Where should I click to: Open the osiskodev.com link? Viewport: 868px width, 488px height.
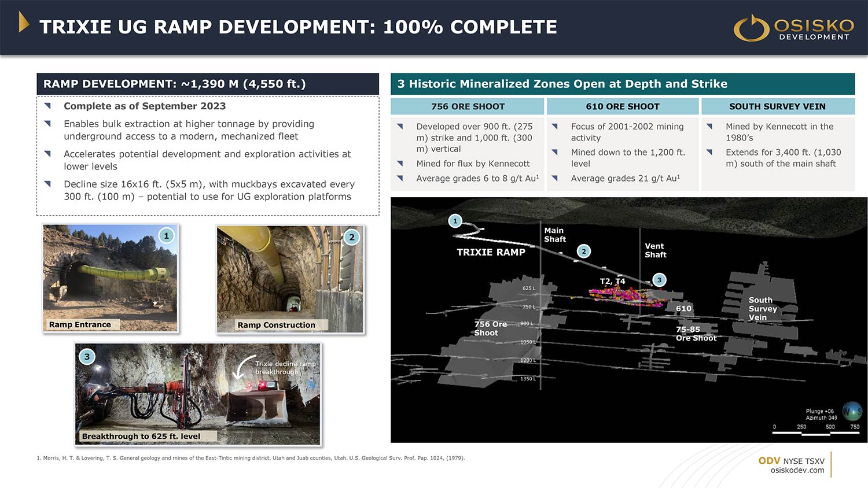point(797,470)
